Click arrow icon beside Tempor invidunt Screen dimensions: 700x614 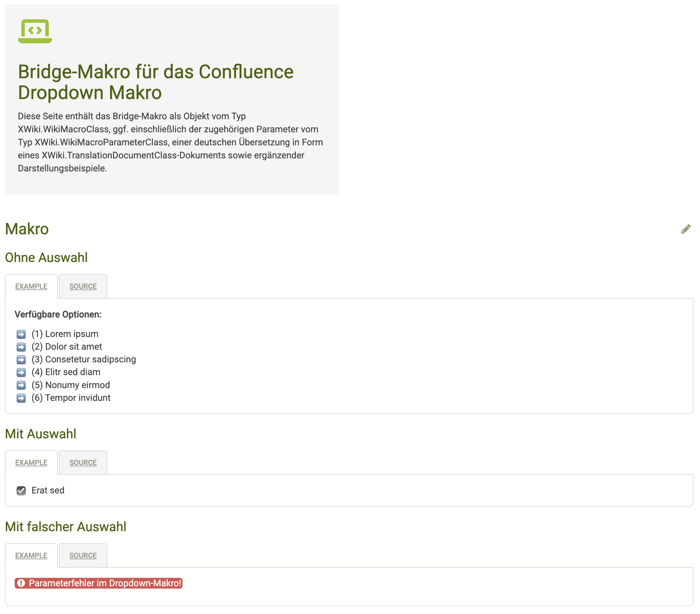[21, 398]
